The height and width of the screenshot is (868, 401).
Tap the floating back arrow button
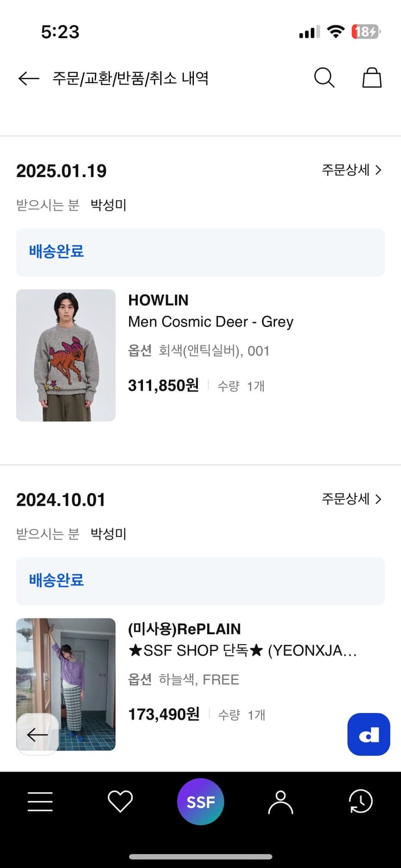click(x=37, y=734)
